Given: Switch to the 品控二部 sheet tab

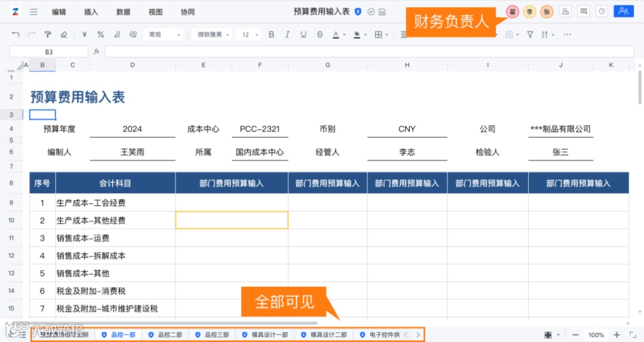Looking at the screenshot, I should (166, 335).
